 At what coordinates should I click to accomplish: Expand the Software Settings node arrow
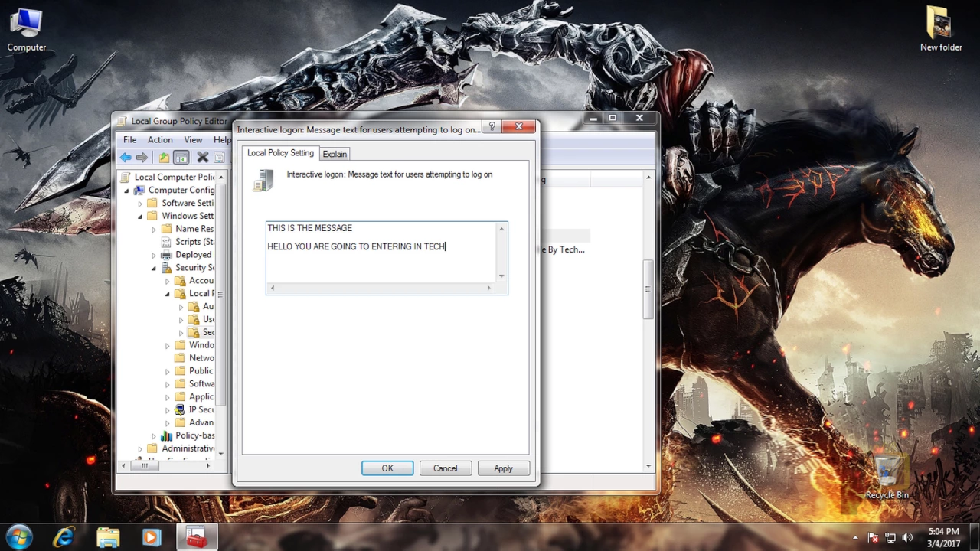(140, 204)
